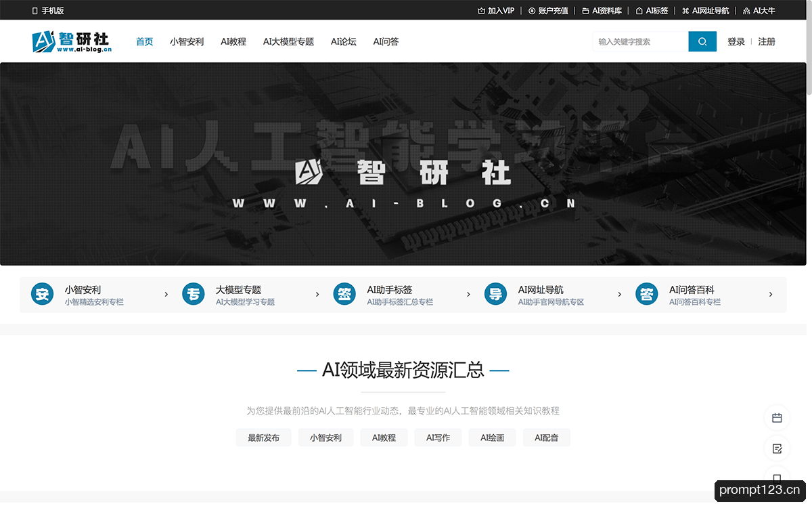The height and width of the screenshot is (508, 812).
Task: Open 小智安利 navigation menu item
Action: click(x=187, y=41)
